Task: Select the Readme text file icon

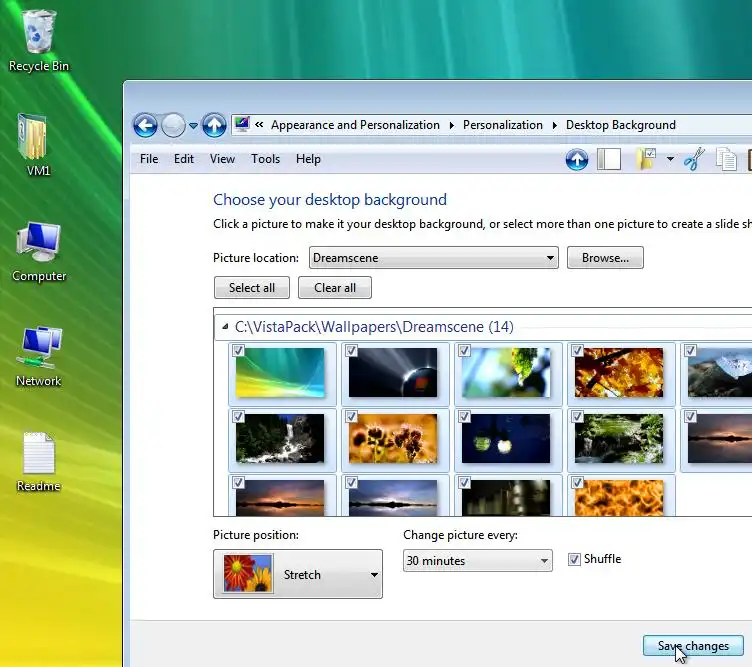Action: [x=38, y=462]
